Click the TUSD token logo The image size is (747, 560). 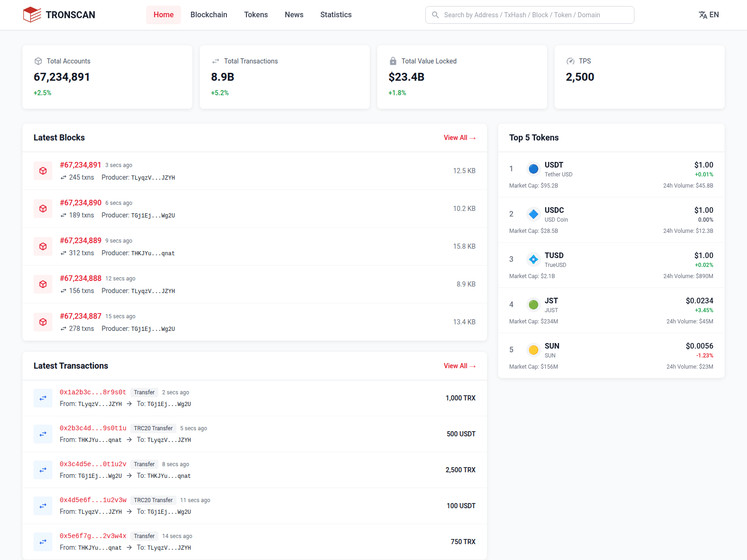[x=534, y=259]
